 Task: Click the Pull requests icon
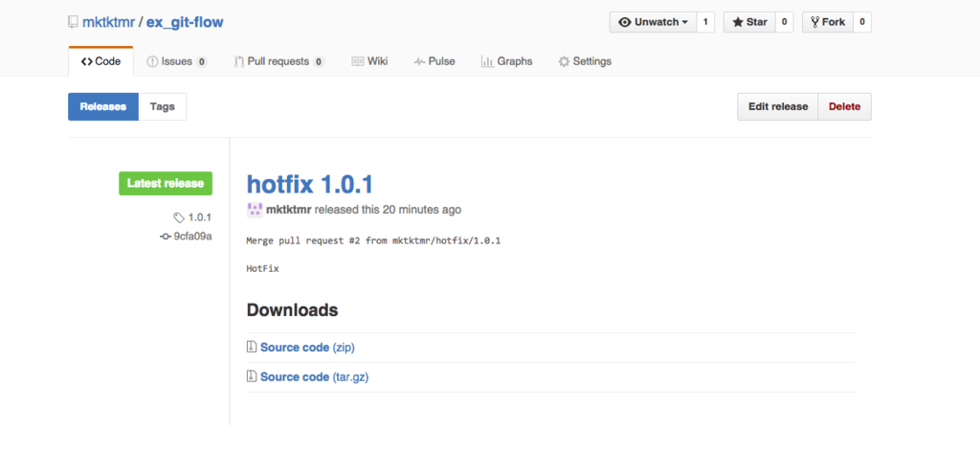point(238,61)
